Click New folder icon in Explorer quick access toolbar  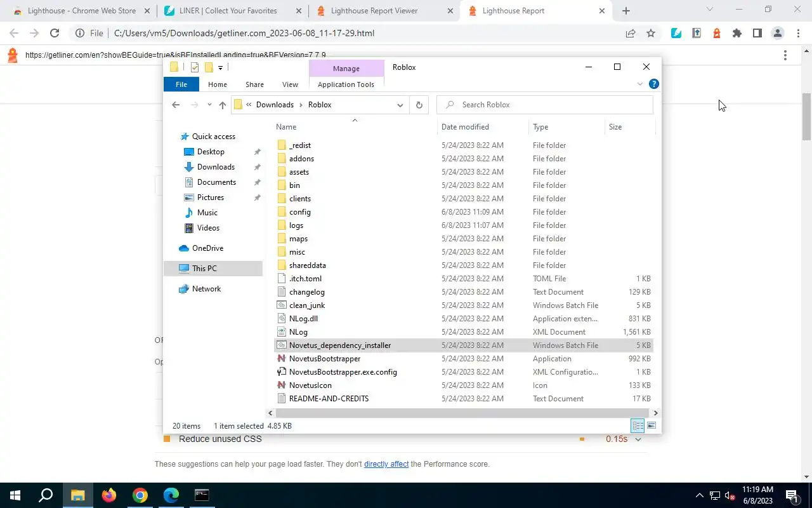click(208, 67)
